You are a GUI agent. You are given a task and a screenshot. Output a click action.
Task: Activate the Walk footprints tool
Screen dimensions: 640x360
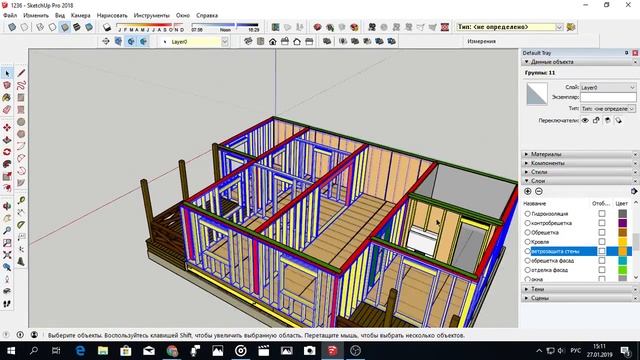click(x=7, y=304)
